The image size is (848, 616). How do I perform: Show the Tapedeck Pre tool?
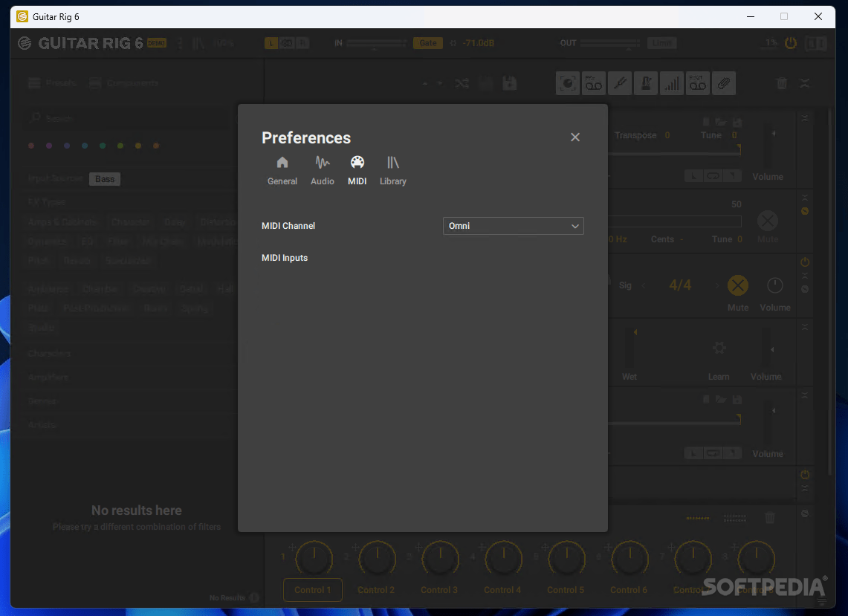tap(594, 83)
